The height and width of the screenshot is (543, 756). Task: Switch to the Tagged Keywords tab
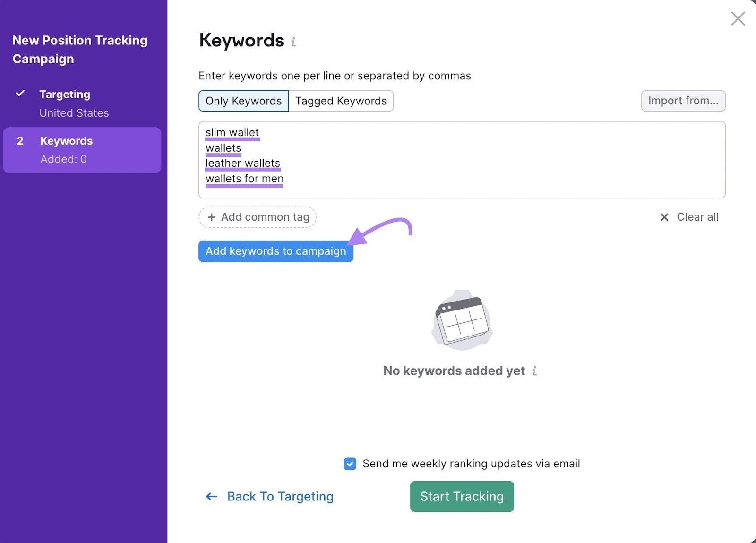tap(341, 101)
